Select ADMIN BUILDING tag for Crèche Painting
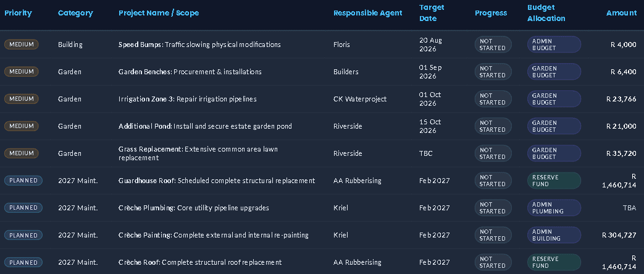The width and height of the screenshot is (644, 274). coord(554,235)
